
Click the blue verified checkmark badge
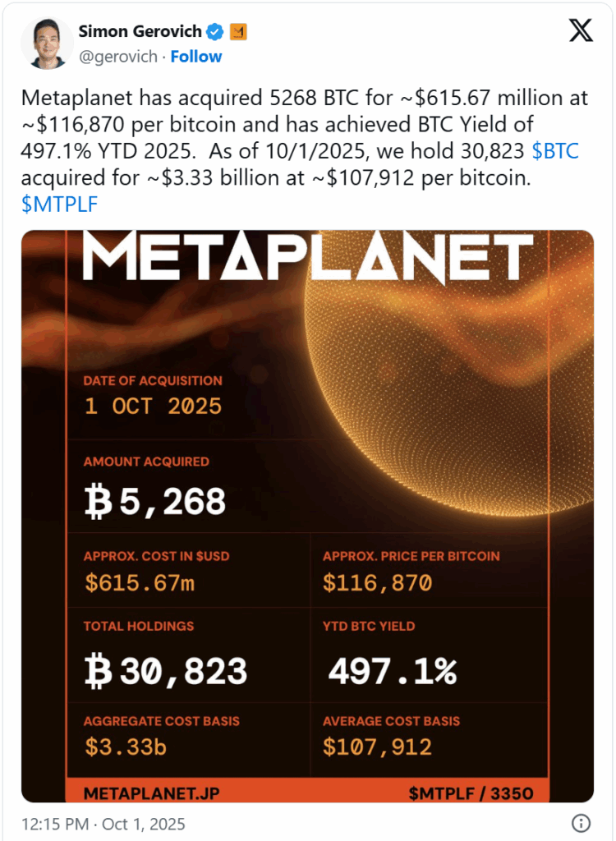point(216,32)
